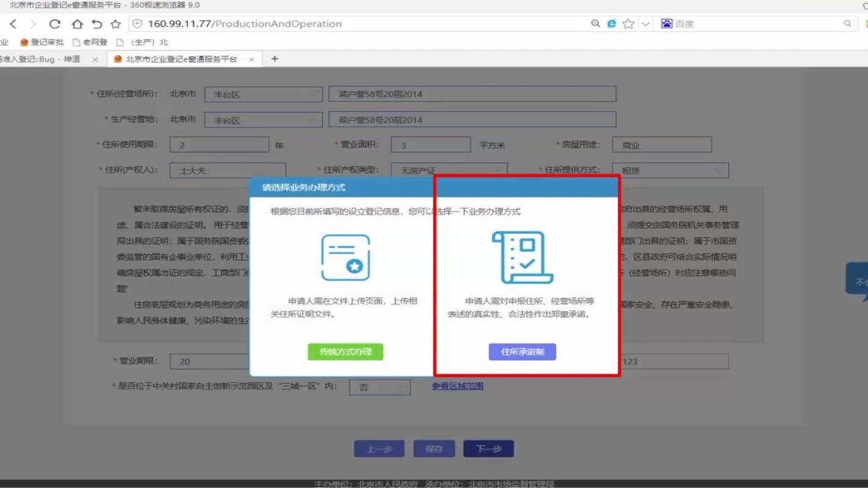Switch to 北京市企业登记e窗通服务平台 tab
868x488 pixels.
[181, 59]
